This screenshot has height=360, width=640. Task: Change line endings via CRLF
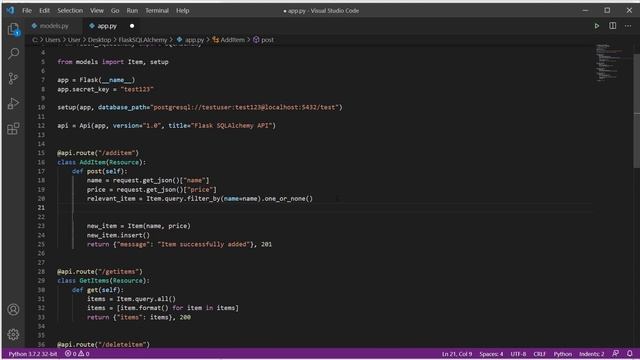539,354
